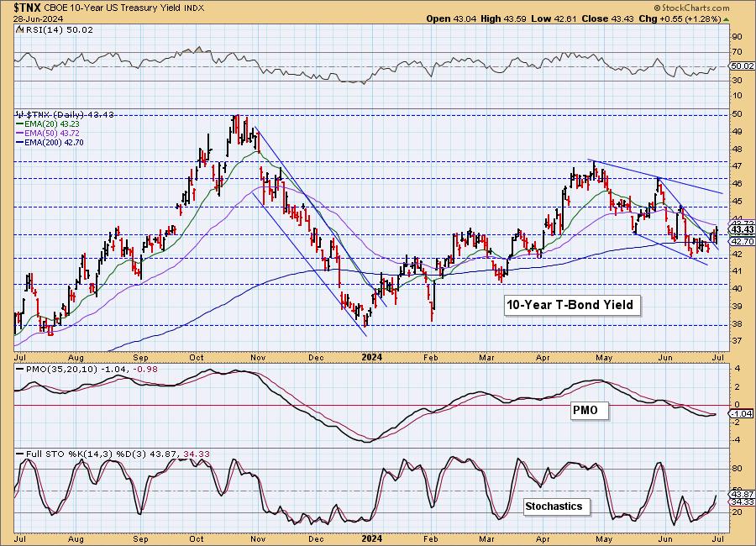Click the 90 level on RSI axis
756x546 pixels.
coord(738,37)
